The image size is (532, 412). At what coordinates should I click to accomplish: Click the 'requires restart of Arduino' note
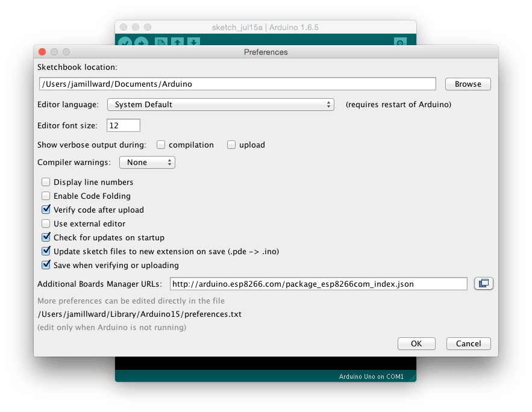click(398, 104)
